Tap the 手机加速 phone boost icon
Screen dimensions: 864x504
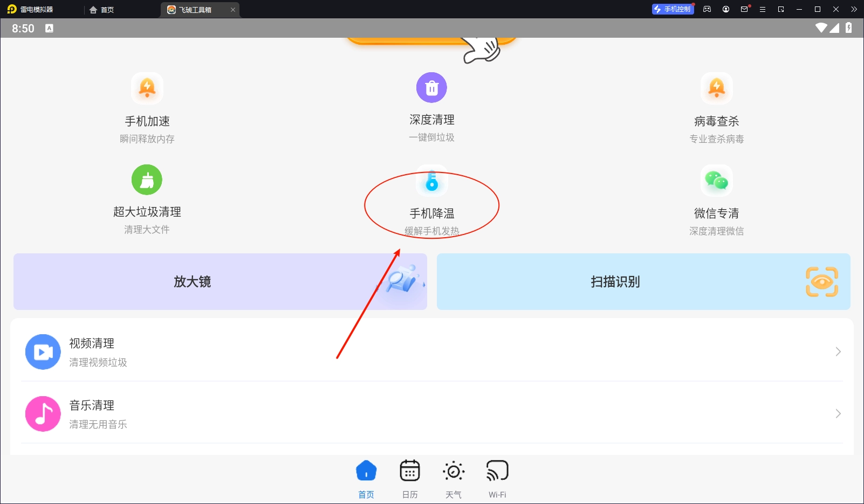coord(147,88)
